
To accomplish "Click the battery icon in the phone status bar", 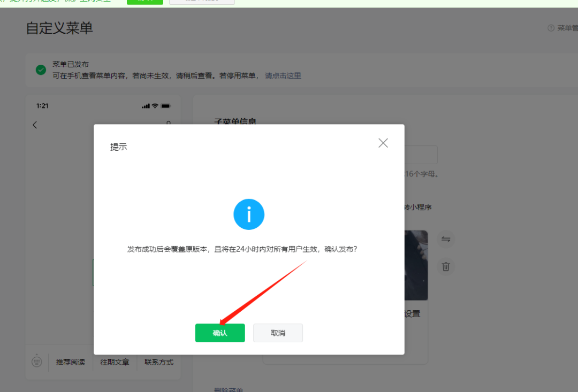I will (x=166, y=105).
